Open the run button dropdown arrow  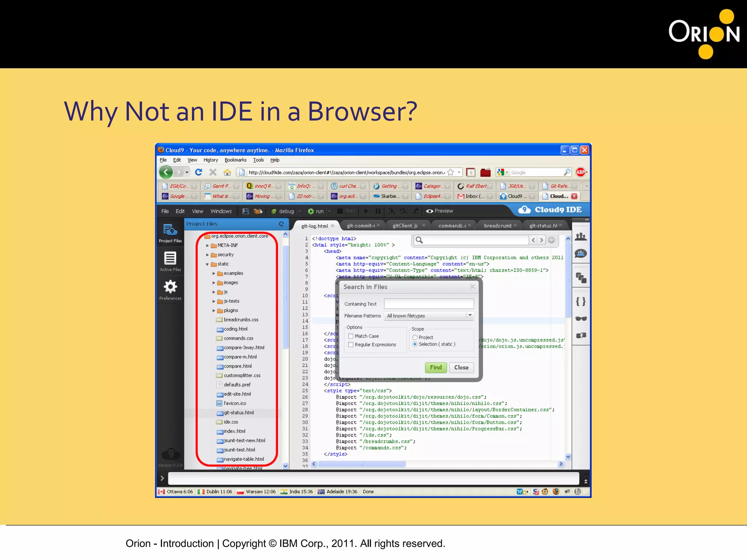[329, 211]
